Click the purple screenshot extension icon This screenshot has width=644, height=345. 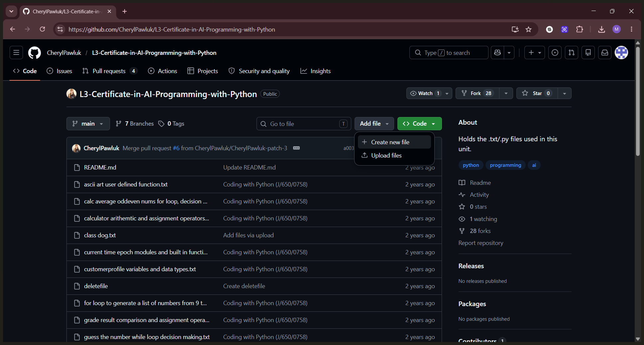[x=565, y=29]
